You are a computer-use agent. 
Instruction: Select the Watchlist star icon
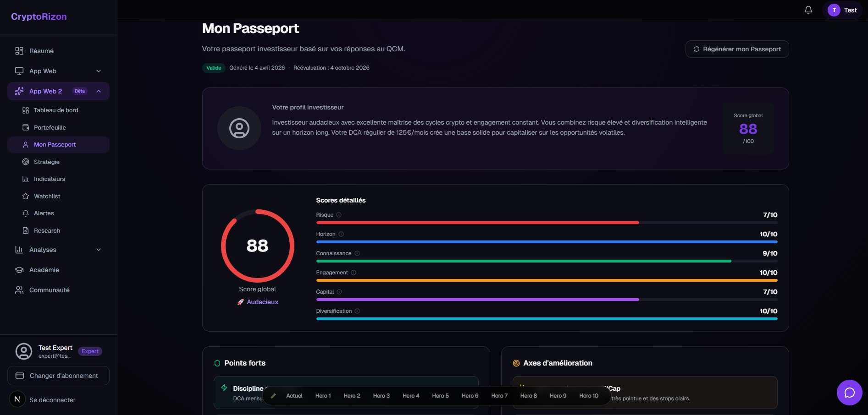click(x=26, y=196)
